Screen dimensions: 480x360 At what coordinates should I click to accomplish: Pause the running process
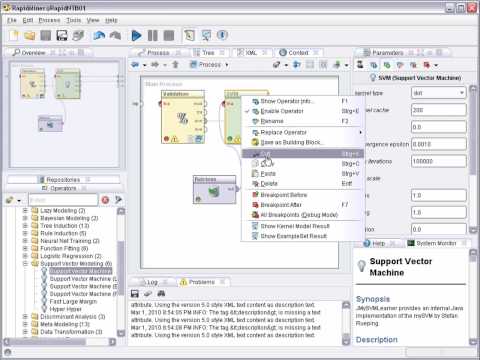pos(152,35)
